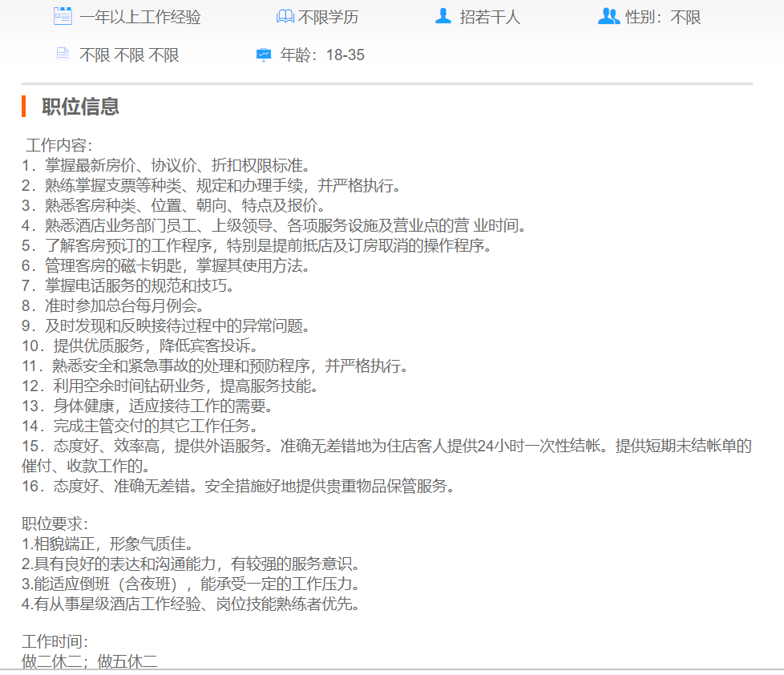
Task: Click the 工作内容 subheading
Action: pos(59,145)
